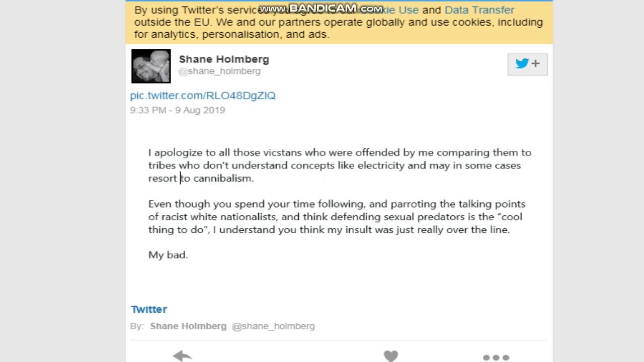This screenshot has width=644, height=362.
Task: Click the blue Twitter link below the tweet
Action: tap(149, 309)
